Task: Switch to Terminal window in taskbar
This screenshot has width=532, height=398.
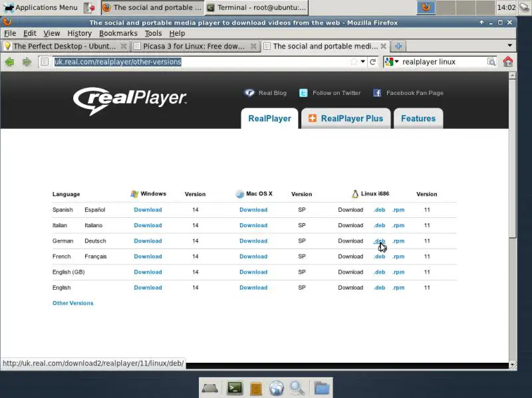Action: coord(257,7)
